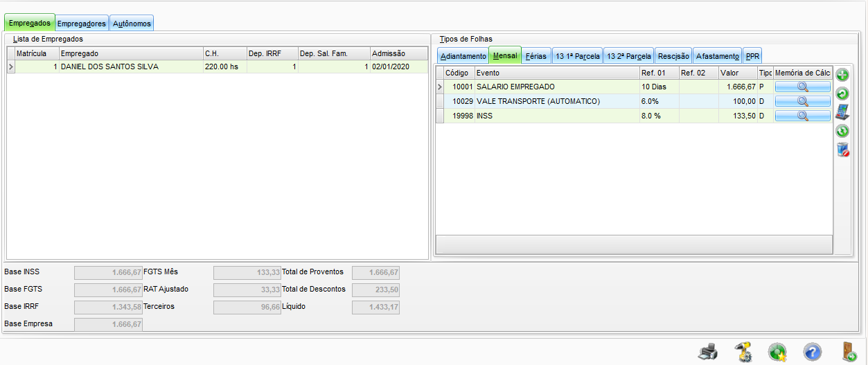Open the Autônomos tab

pyautogui.click(x=132, y=24)
